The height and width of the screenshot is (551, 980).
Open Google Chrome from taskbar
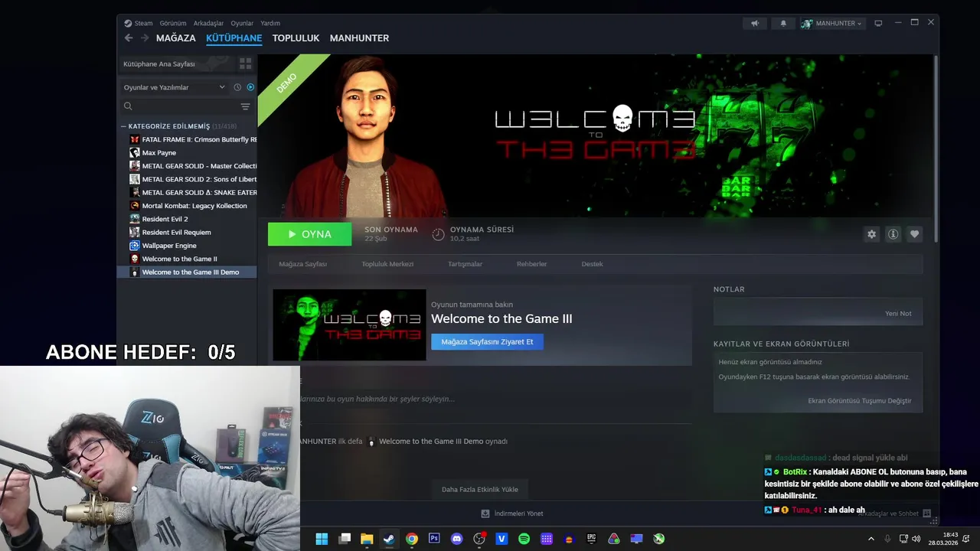tap(412, 539)
